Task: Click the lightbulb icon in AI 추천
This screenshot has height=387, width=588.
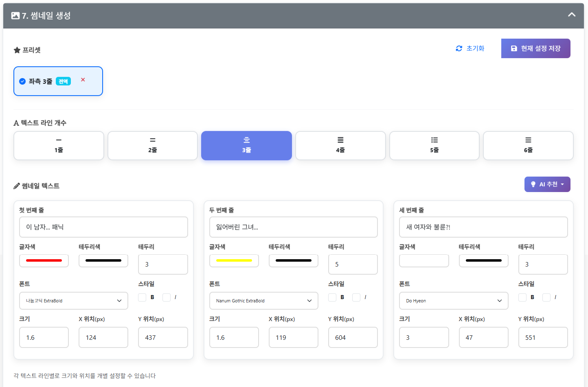Action: click(x=533, y=184)
